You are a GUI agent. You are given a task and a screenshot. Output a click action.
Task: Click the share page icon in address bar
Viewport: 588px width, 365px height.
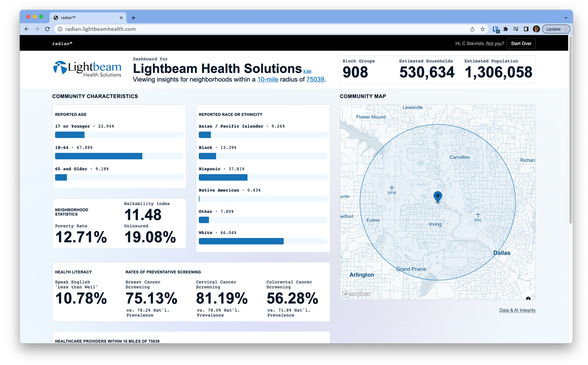point(472,29)
